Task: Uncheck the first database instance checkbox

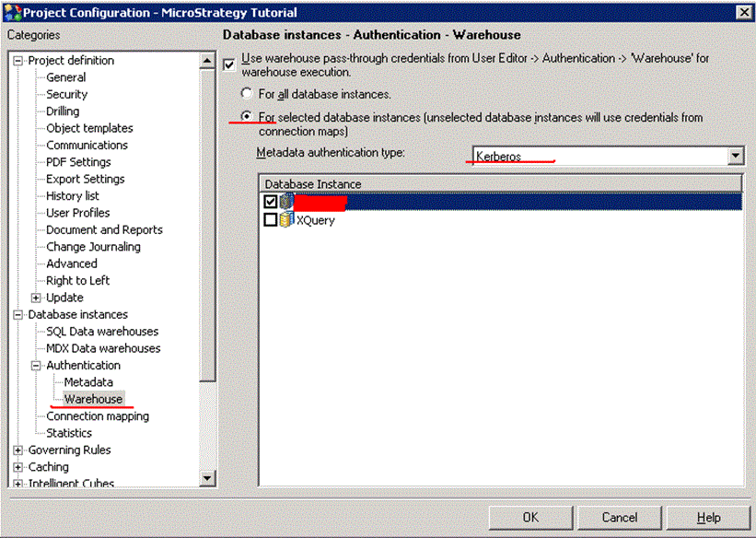Action: coord(271,202)
